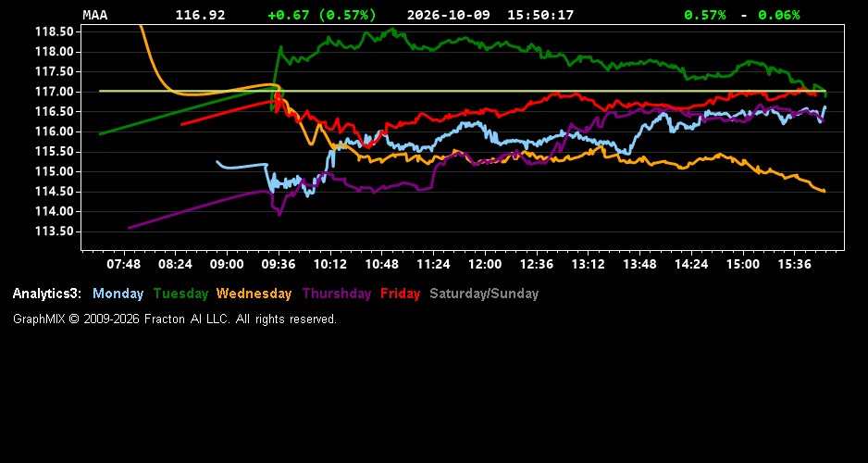Click the date 2026-10-09
This screenshot has width=868, height=463.
point(449,15)
